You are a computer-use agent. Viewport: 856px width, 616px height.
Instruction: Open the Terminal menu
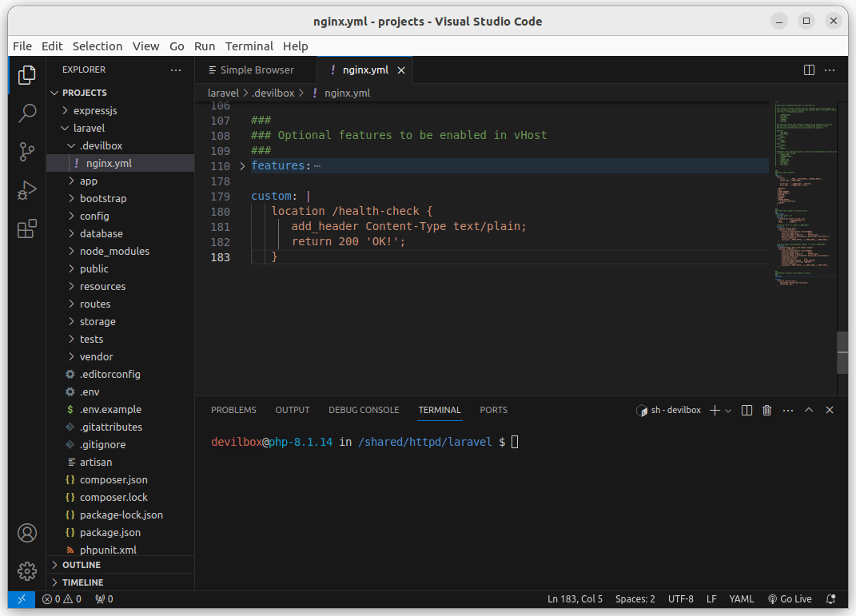(249, 46)
